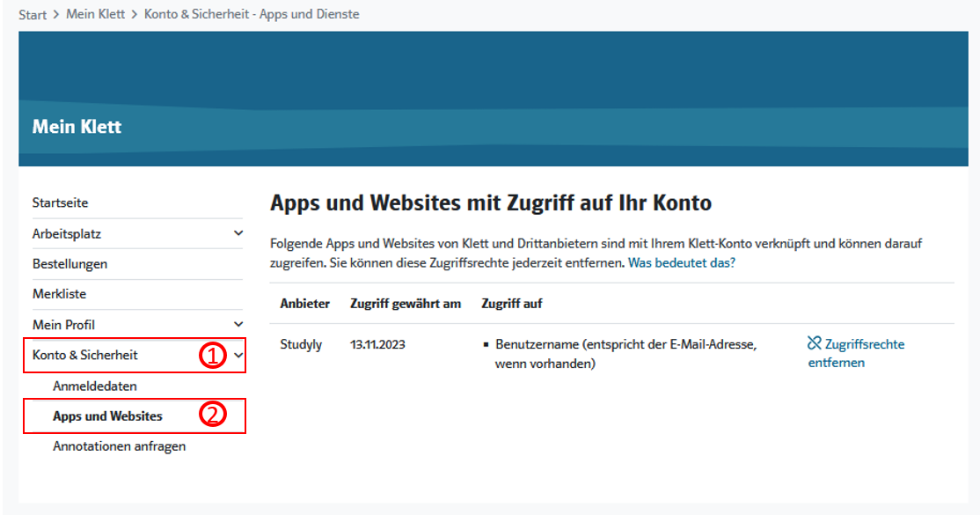Open Startseite in the sidebar
This screenshot has width=980, height=515.
pyautogui.click(x=60, y=203)
